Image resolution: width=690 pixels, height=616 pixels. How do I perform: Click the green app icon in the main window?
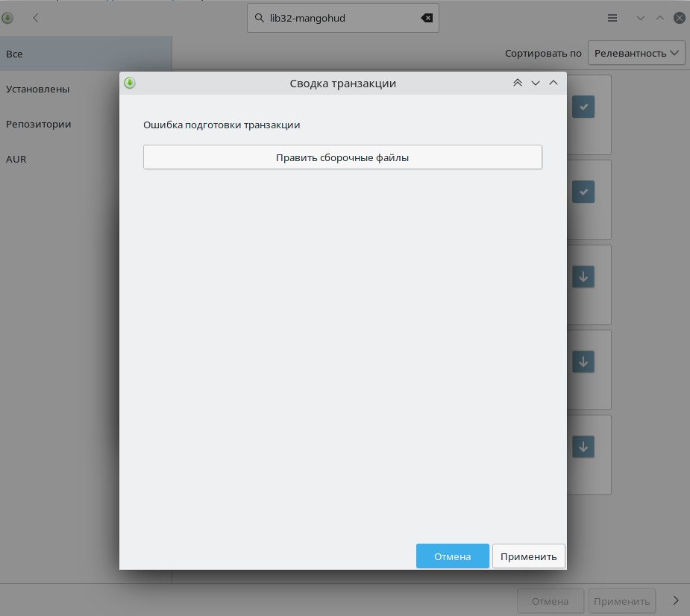7,18
